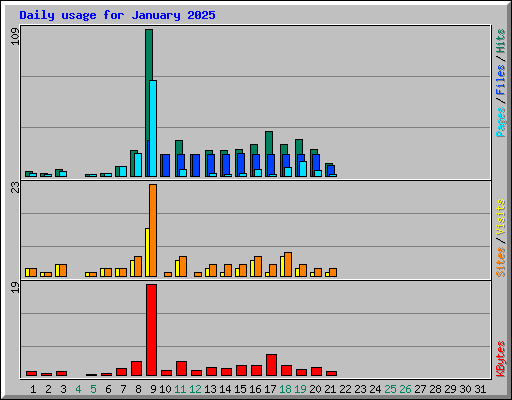Select the tall orange Sites bar on day 9
Image resolution: width=512 pixels, height=400 pixels.
click(x=153, y=230)
